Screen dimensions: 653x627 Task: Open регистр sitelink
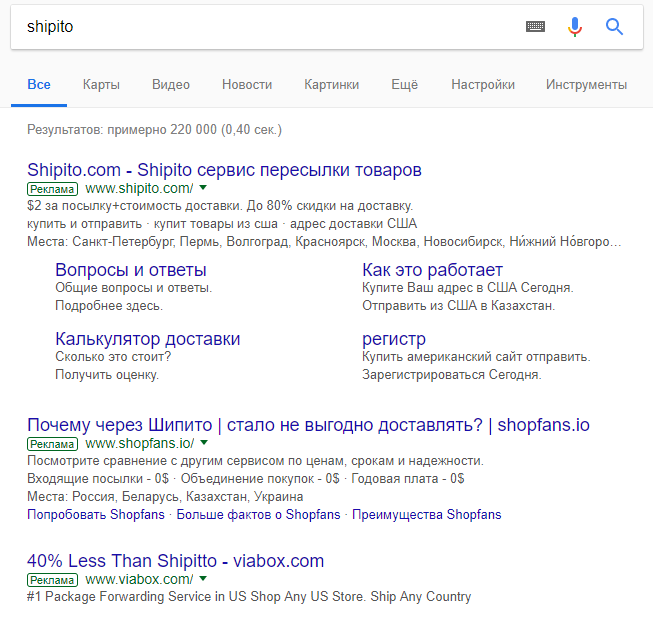(394, 340)
